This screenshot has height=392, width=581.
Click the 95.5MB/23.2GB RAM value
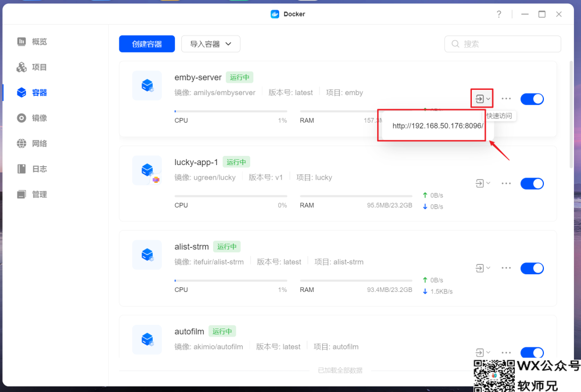click(389, 205)
